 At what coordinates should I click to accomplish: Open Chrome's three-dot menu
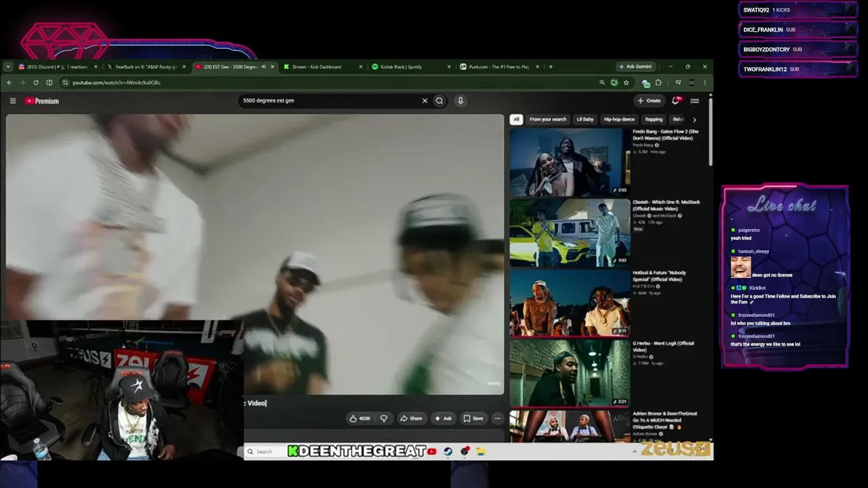click(x=705, y=83)
